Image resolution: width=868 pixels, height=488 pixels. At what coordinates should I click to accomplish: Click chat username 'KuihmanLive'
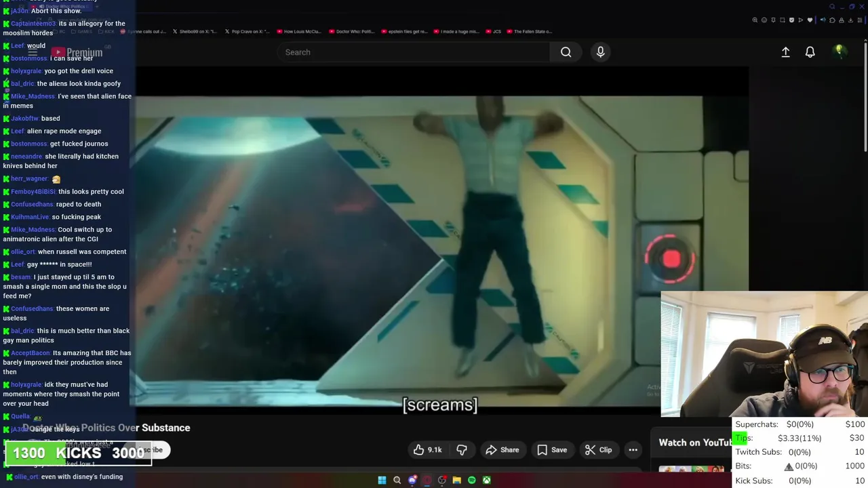[x=30, y=217]
